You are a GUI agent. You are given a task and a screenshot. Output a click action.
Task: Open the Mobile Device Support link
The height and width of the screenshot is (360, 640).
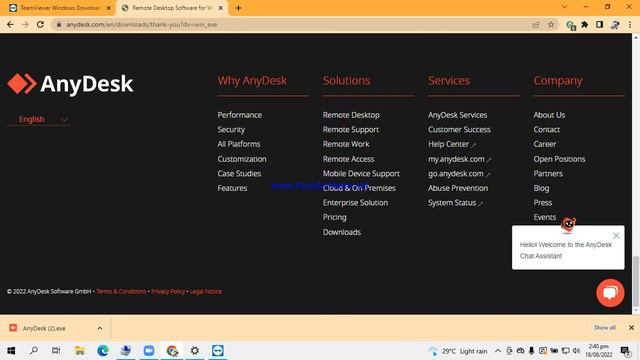coord(361,173)
